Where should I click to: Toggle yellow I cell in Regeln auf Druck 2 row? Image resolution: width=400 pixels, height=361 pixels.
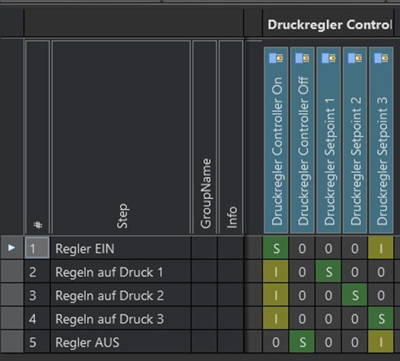pyautogui.click(x=276, y=295)
